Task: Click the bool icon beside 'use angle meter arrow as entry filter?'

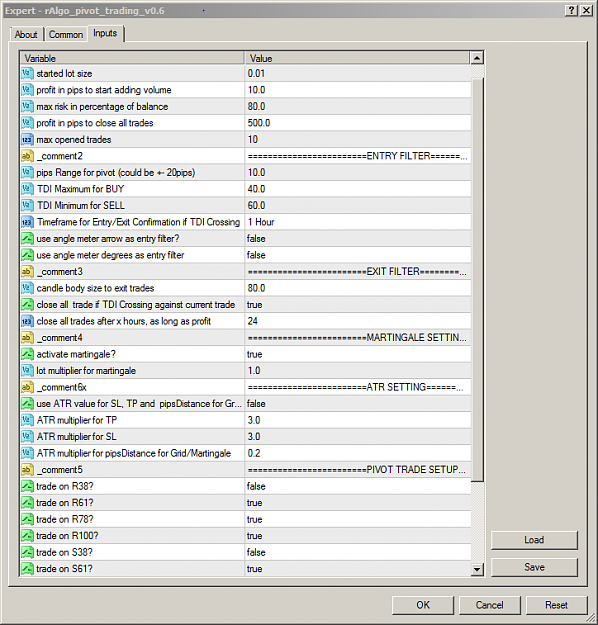Action: point(27,238)
